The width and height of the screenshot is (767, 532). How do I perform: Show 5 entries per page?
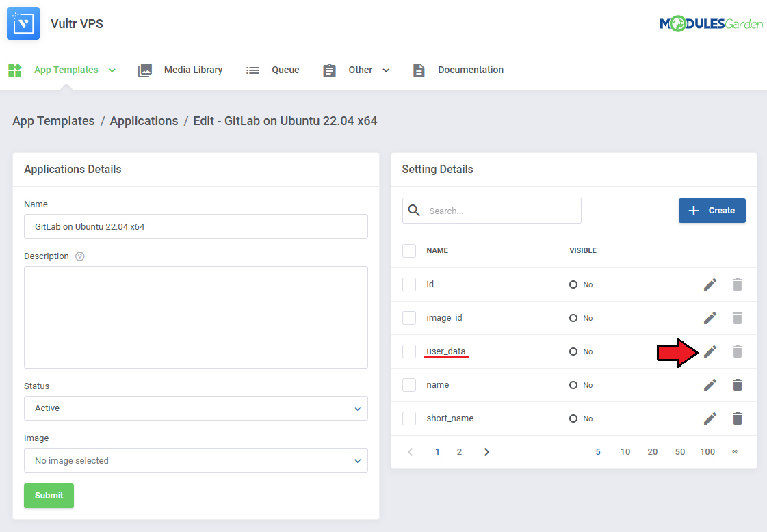click(598, 452)
